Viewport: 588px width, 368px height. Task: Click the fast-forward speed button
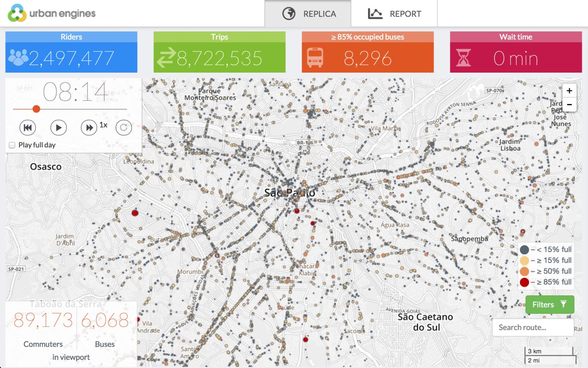(89, 128)
